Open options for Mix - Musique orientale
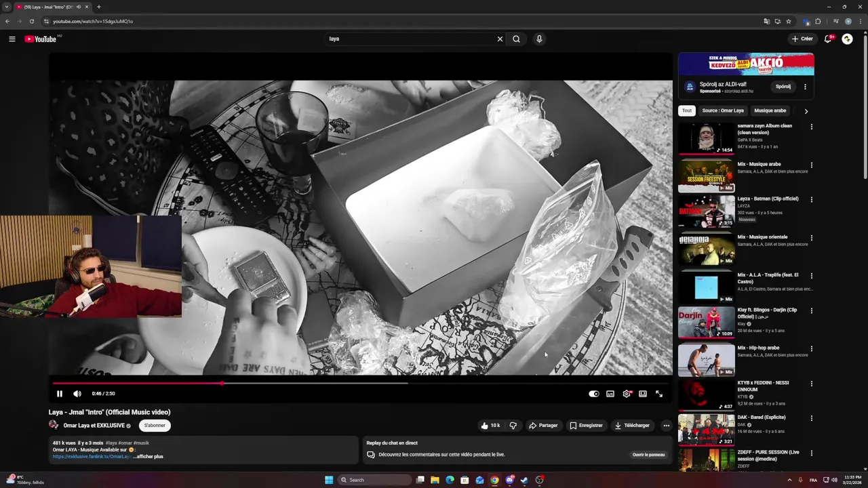Viewport: 868px width, 488px height. (x=811, y=238)
